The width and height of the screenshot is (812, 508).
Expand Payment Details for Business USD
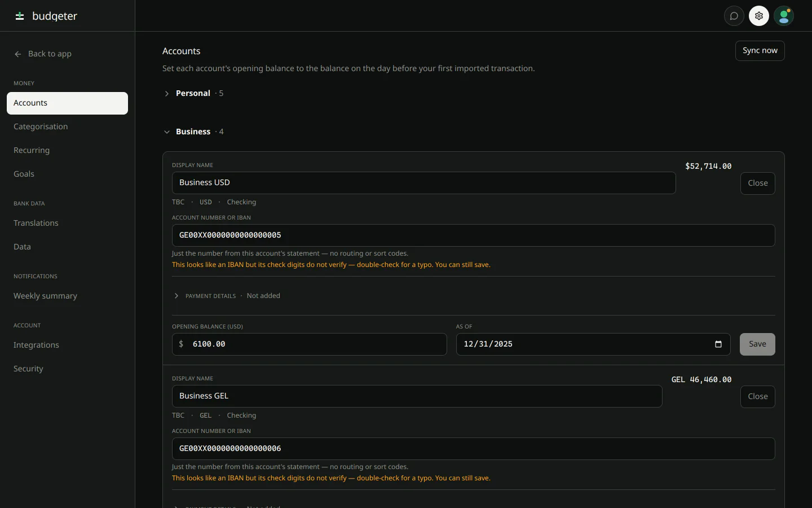point(176,296)
